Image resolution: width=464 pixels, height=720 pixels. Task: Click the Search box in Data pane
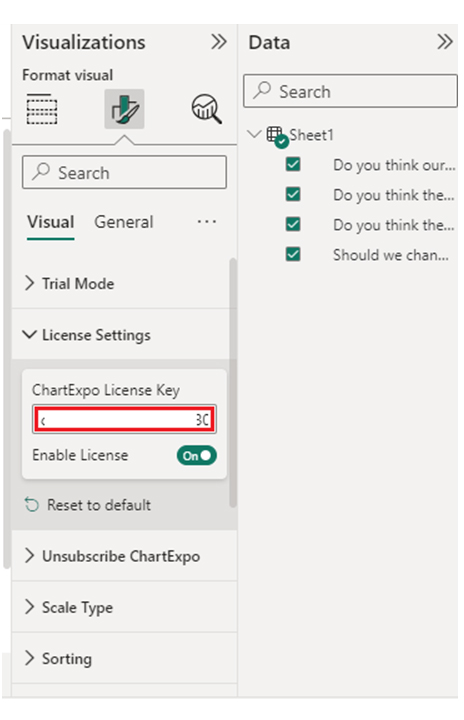[350, 91]
